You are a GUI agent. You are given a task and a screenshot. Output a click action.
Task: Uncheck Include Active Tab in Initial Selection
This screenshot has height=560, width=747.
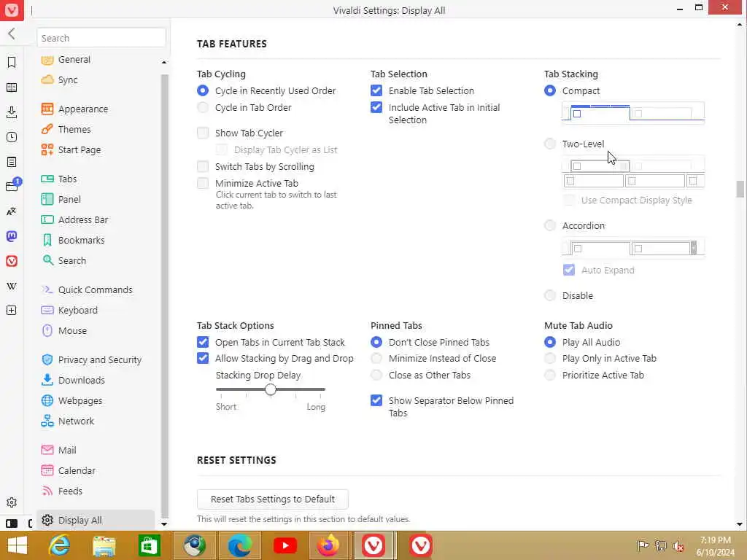[376, 108]
